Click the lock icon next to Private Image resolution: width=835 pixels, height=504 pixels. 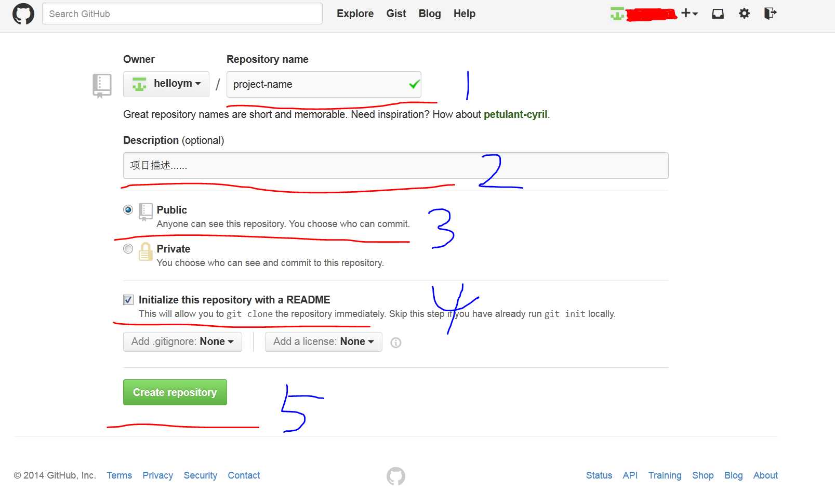(145, 251)
